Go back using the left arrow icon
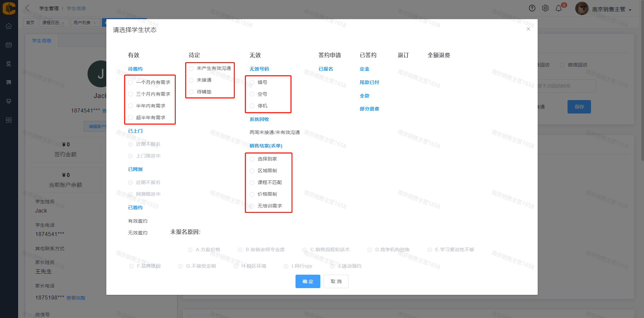644x318 pixels. click(28, 8)
